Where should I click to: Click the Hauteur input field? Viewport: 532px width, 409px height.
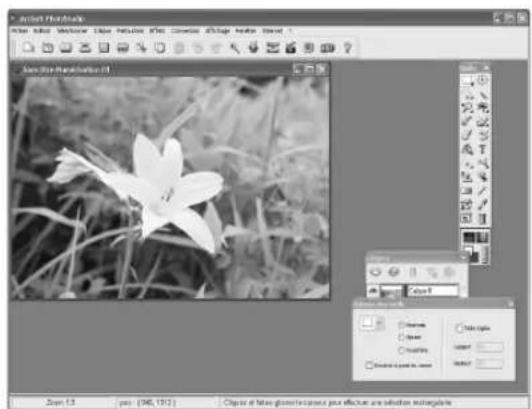[489, 364]
